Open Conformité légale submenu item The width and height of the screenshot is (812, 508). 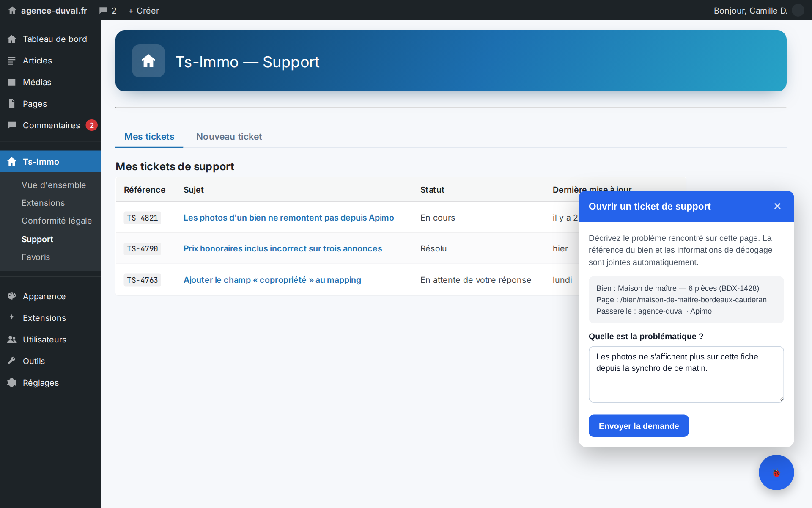[x=57, y=221]
